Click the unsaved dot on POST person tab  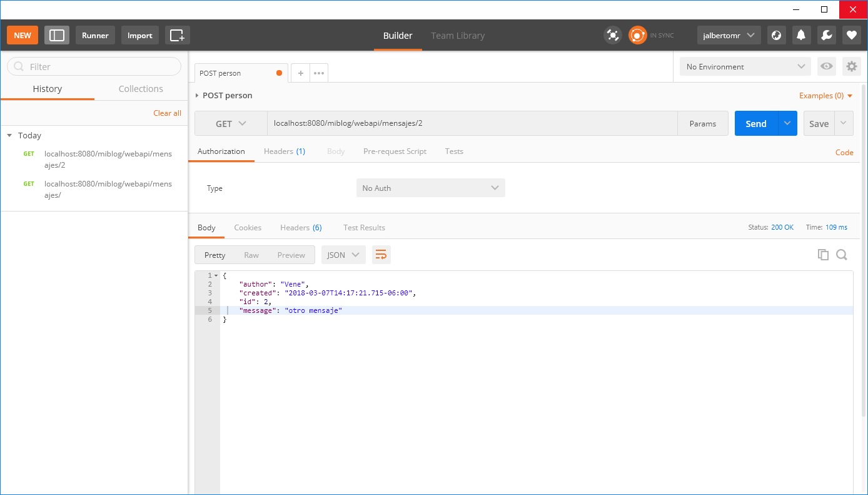coord(279,73)
